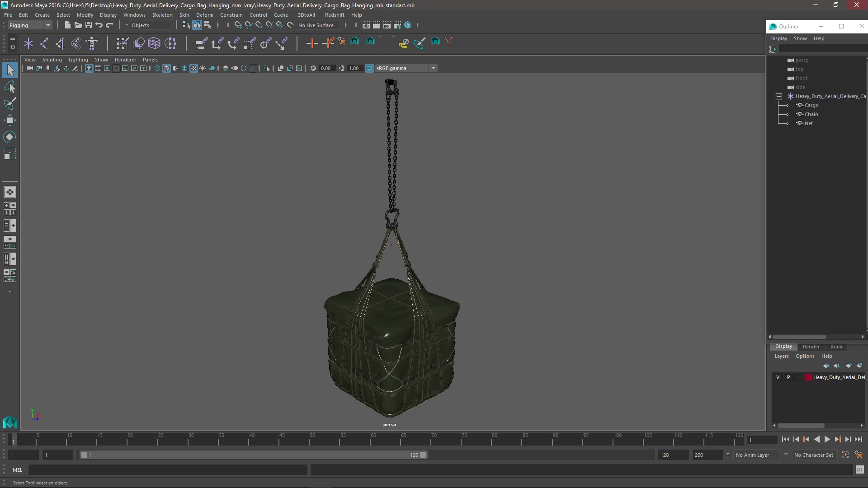Viewport: 868px width, 488px height.
Task: Activate the Select tool arrow
Action: (10, 70)
